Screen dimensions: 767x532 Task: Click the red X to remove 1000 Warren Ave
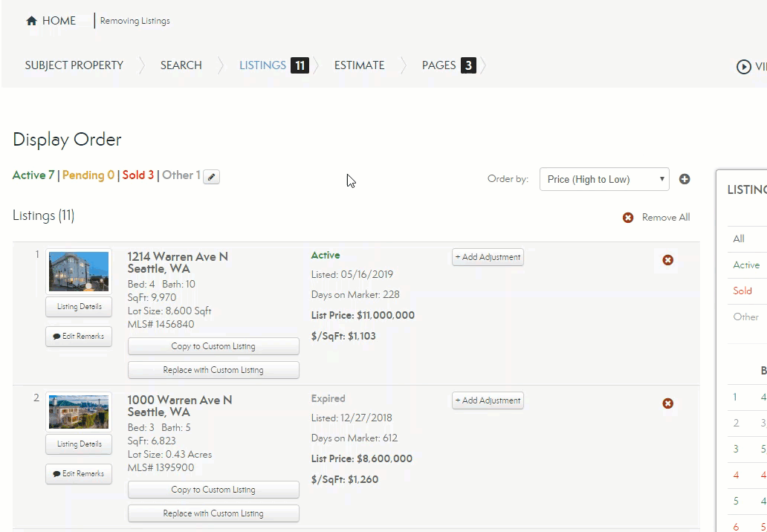[667, 403]
